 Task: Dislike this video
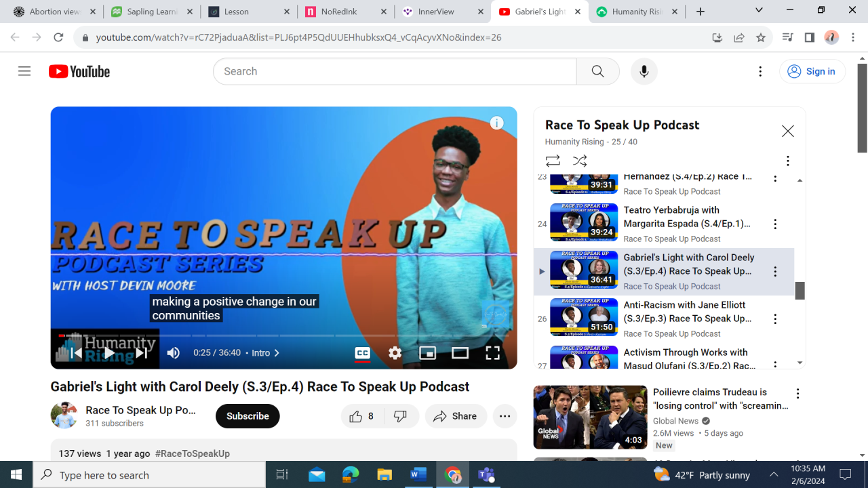tap(401, 416)
